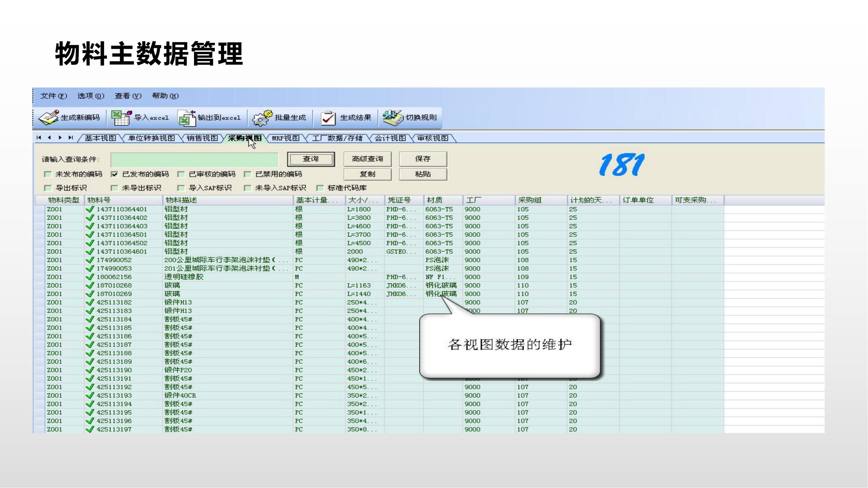The height and width of the screenshot is (488, 868).
Task: Tick the 已禁用的编码 checkbox
Action: click(248, 174)
